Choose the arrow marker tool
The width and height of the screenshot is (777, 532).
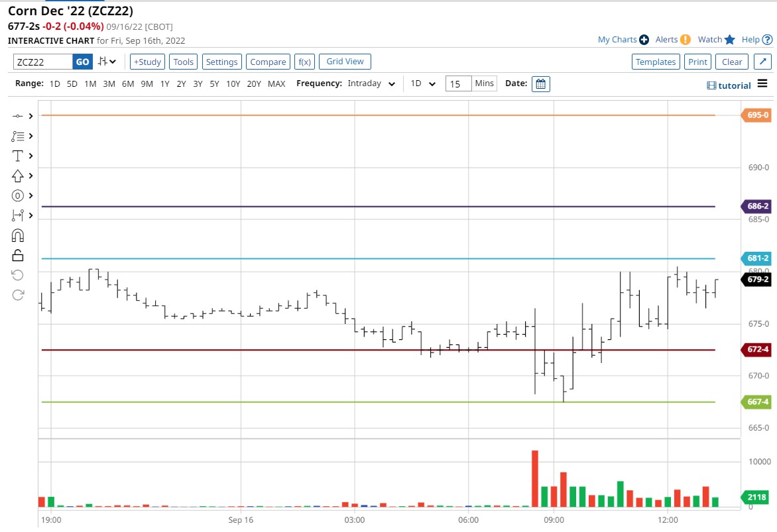[x=18, y=176]
